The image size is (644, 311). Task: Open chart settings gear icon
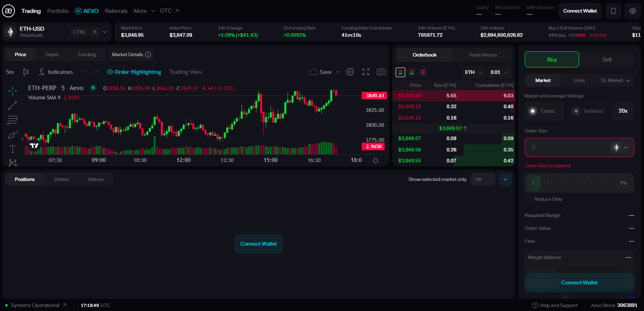tap(350, 72)
